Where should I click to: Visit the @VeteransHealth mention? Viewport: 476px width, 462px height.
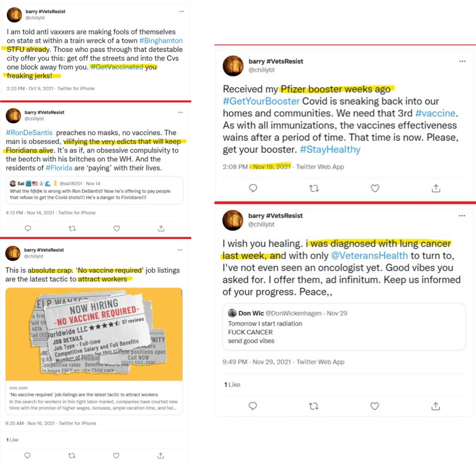[x=369, y=255]
